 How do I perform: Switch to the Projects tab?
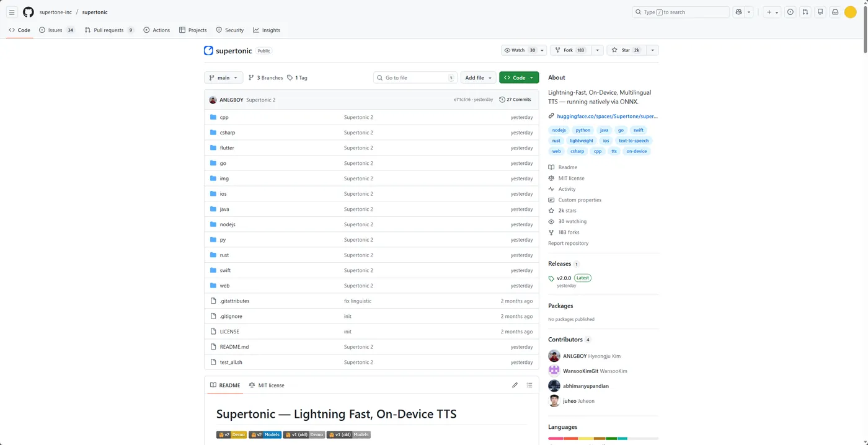pyautogui.click(x=193, y=30)
